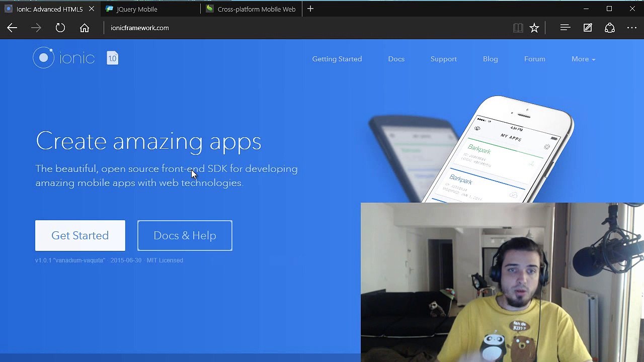Open the browser home page

pyautogui.click(x=85, y=28)
